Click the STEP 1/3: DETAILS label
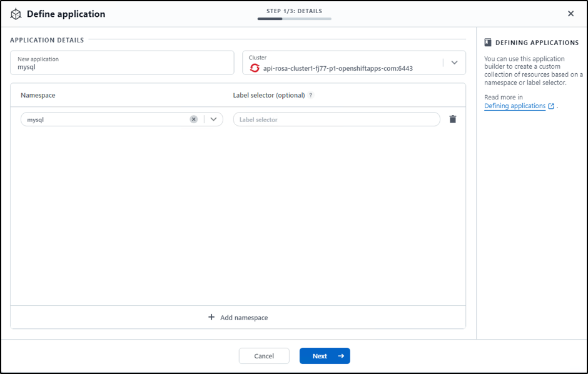The width and height of the screenshot is (588, 374). click(x=294, y=11)
